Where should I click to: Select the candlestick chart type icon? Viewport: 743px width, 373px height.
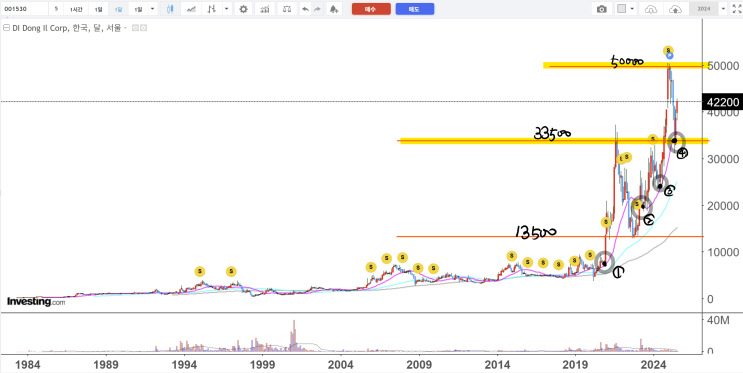coord(171,9)
